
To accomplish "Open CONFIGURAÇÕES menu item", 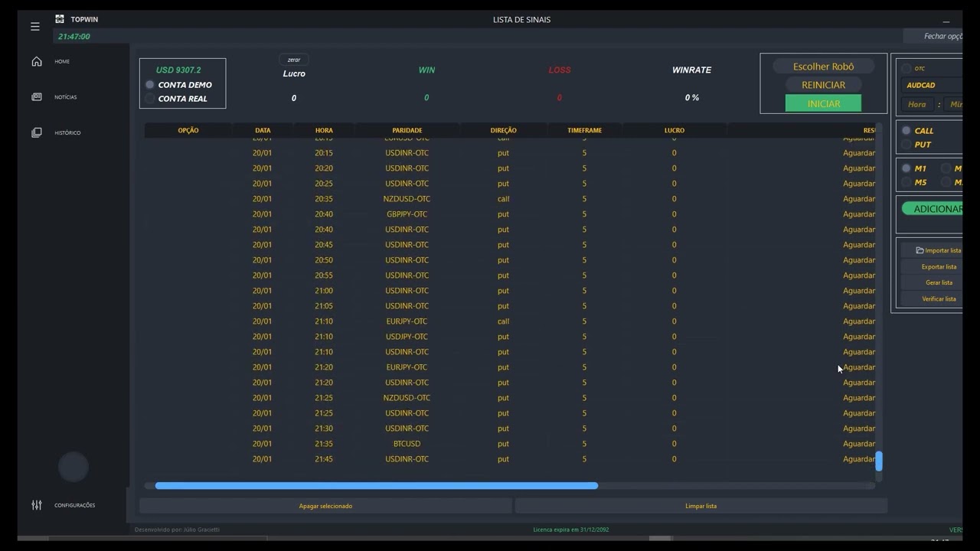I will 75,505.
